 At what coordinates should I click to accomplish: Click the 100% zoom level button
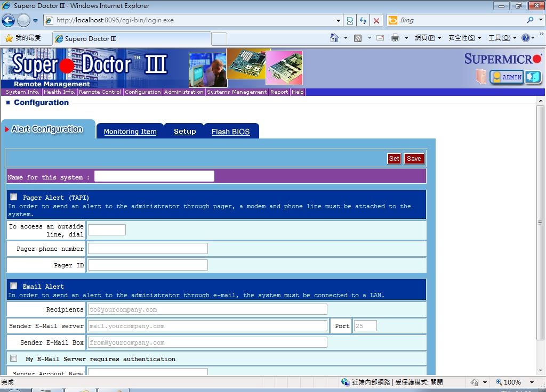pos(508,382)
